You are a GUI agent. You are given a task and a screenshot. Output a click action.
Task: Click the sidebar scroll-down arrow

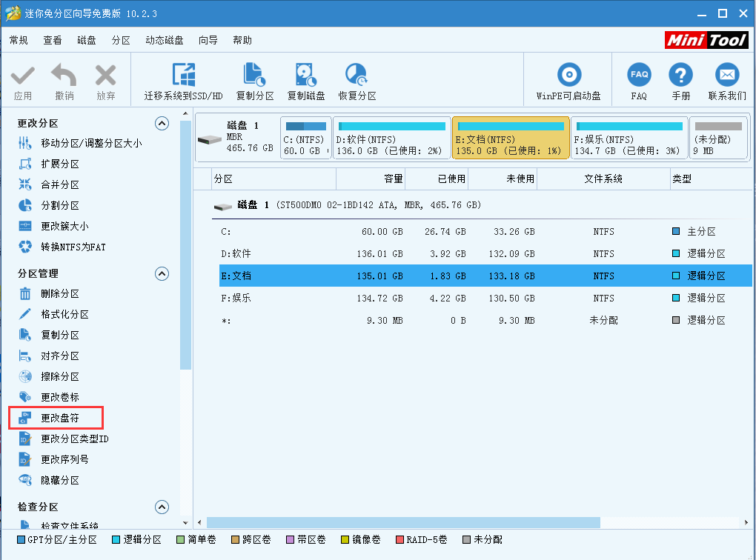[x=185, y=523]
